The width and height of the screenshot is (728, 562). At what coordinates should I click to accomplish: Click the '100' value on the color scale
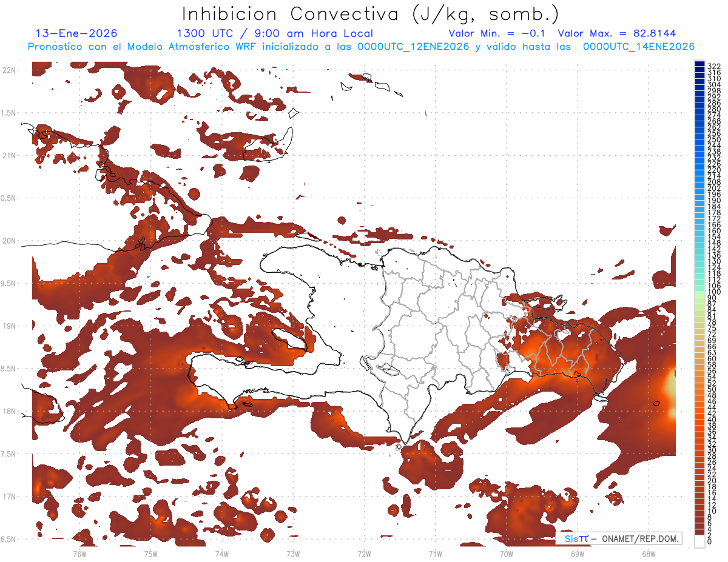coord(714,292)
